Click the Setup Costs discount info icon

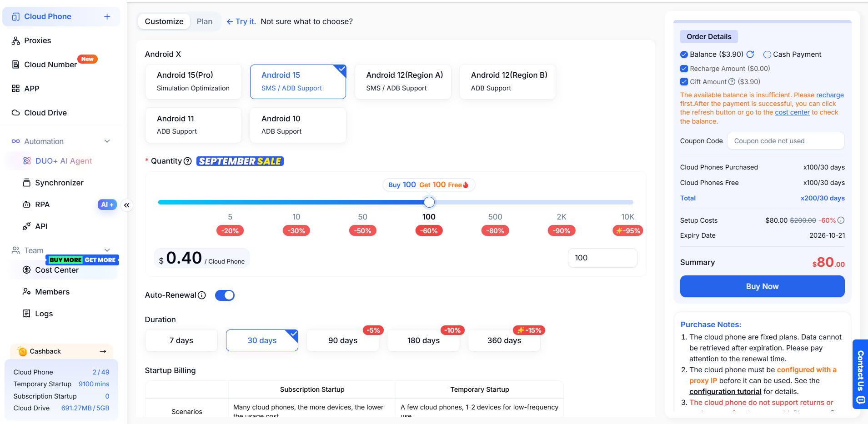pyautogui.click(x=841, y=220)
